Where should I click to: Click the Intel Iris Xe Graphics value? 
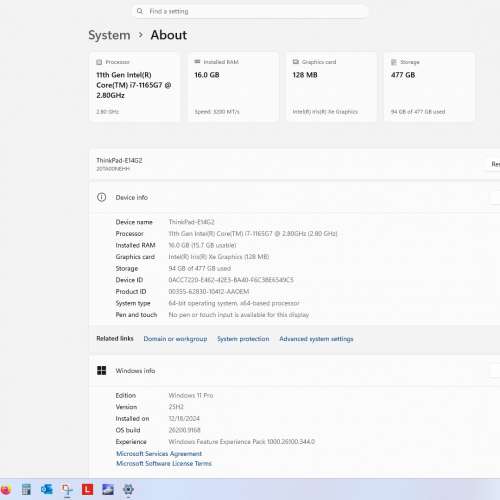[219, 257]
